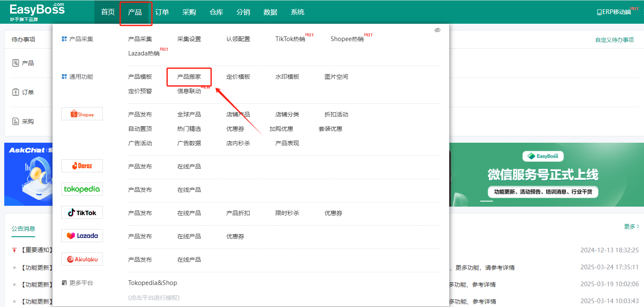644x307 pixels.
Task: Click the 微信服务号正式上线 banner
Action: tap(547, 174)
